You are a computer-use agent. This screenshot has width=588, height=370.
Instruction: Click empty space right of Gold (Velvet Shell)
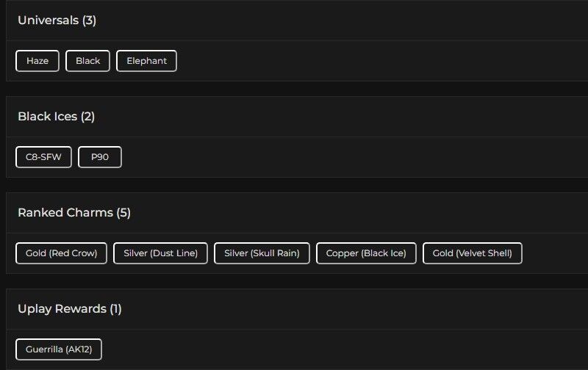555,253
